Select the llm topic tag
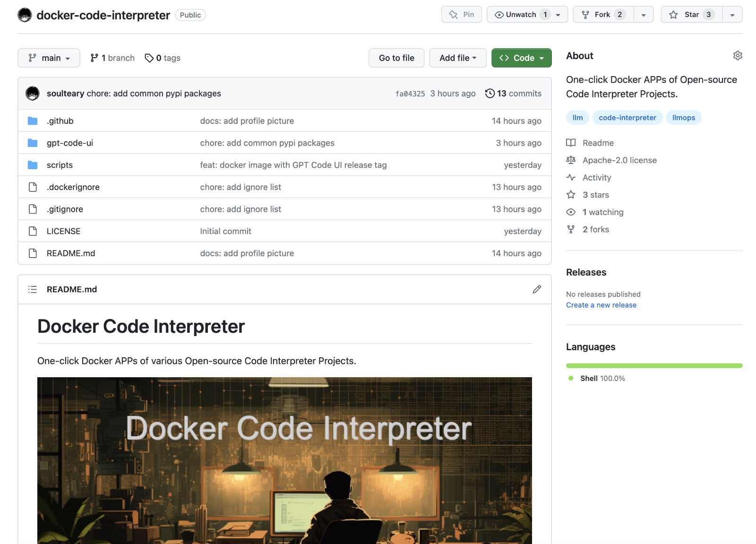This screenshot has width=756, height=544. click(x=577, y=118)
